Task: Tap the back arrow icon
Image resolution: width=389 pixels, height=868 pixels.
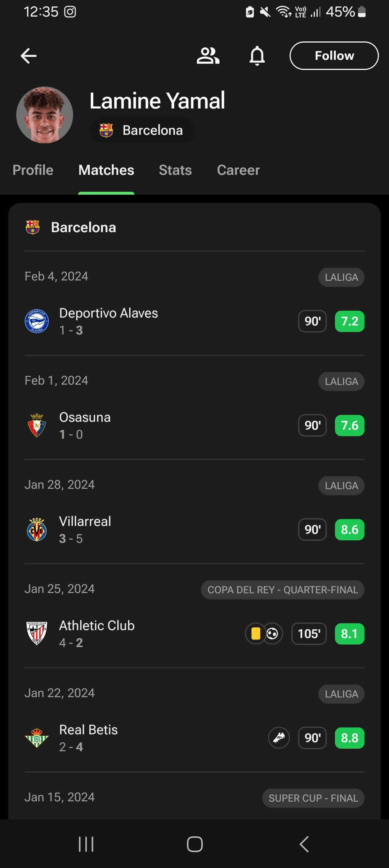Action: click(x=29, y=56)
